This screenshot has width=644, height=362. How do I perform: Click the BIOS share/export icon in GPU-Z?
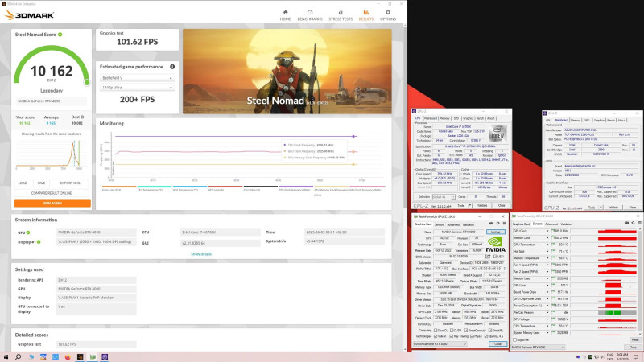tap(488, 256)
